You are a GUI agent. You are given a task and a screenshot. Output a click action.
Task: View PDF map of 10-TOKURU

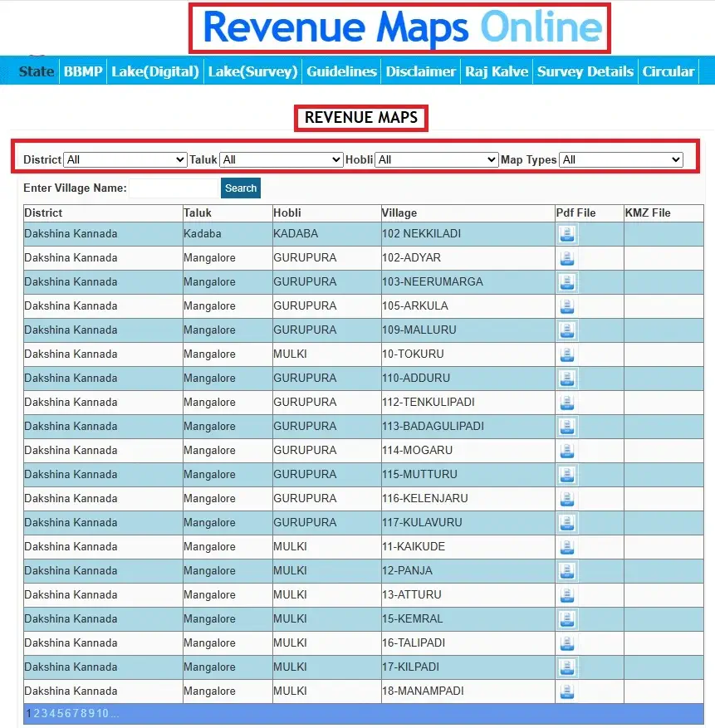567,354
